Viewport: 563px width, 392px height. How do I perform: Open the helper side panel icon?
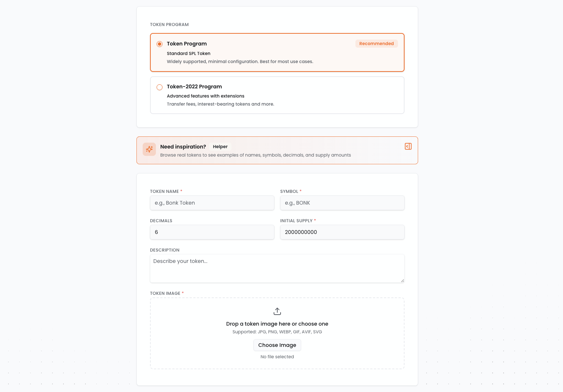408,146
